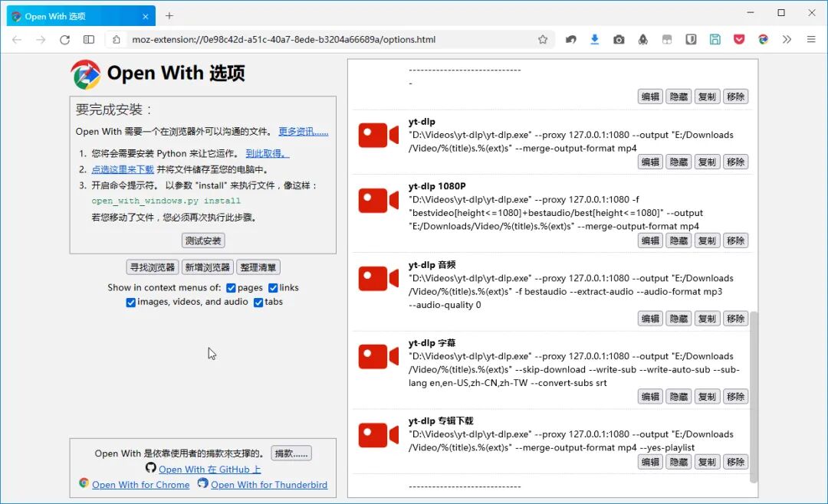Open the downloads panel

tap(595, 40)
